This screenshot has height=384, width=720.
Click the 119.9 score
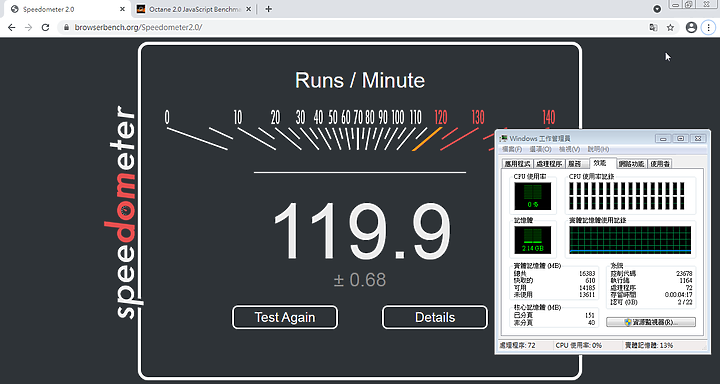362,231
